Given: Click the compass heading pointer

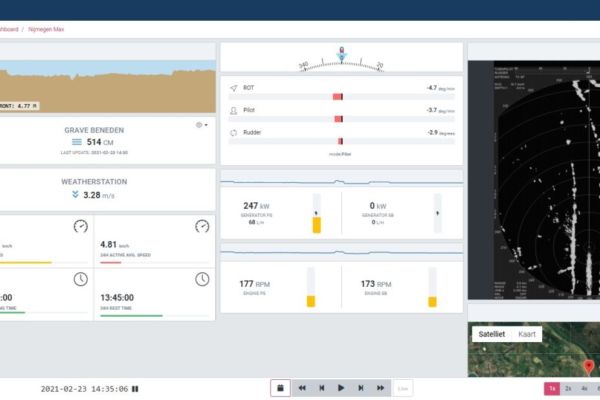Looking at the screenshot, I should [x=342, y=55].
